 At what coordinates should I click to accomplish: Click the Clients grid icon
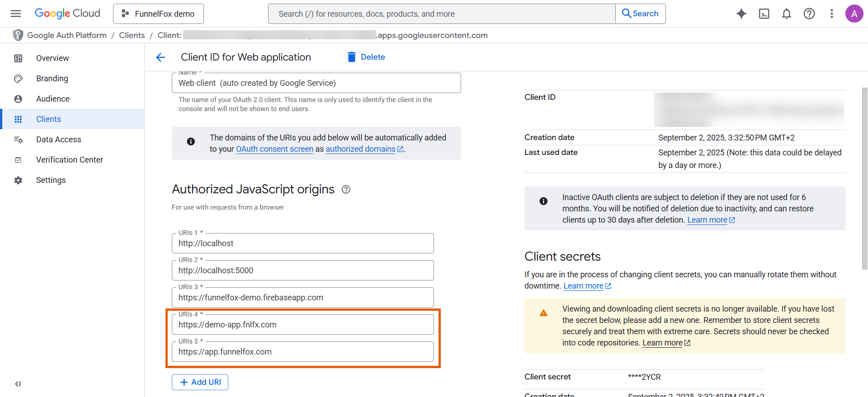coord(18,119)
